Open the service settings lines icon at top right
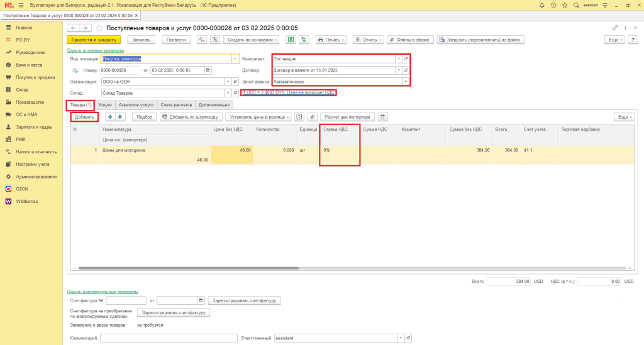 605,5
